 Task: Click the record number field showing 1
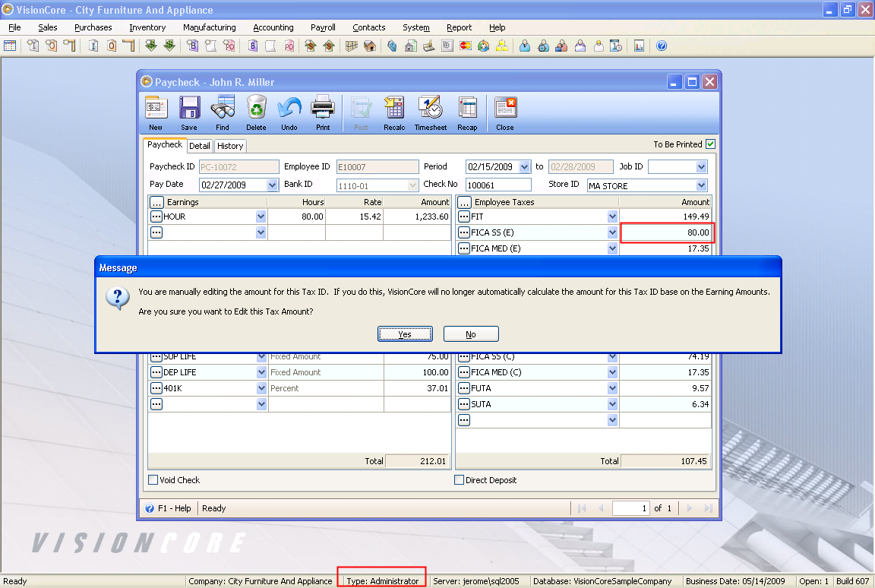click(x=630, y=508)
